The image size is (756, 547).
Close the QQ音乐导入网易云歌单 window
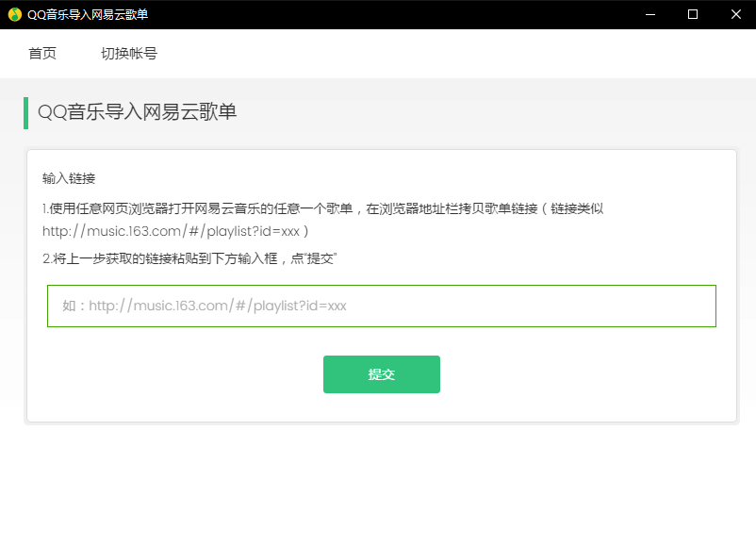point(736,14)
